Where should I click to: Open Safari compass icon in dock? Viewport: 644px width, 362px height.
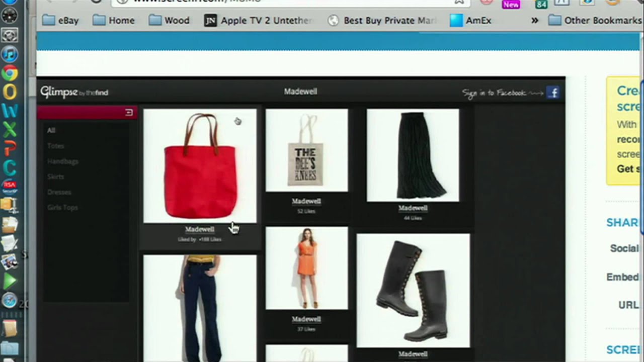[x=10, y=300]
